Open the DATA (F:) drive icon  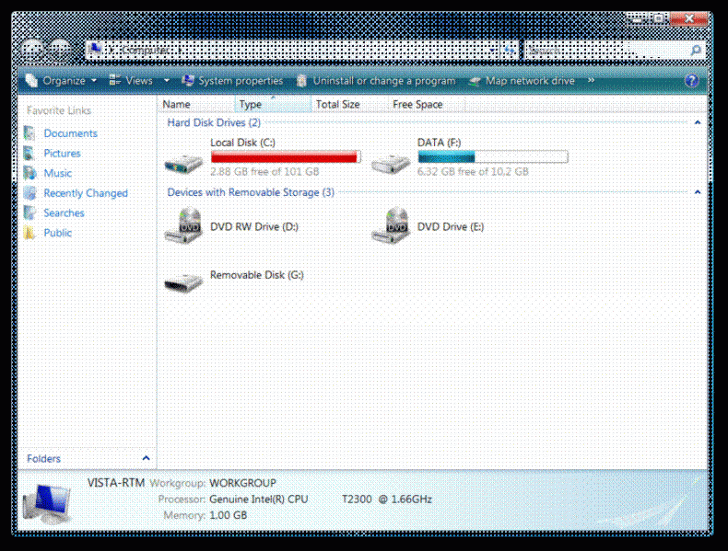[391, 163]
